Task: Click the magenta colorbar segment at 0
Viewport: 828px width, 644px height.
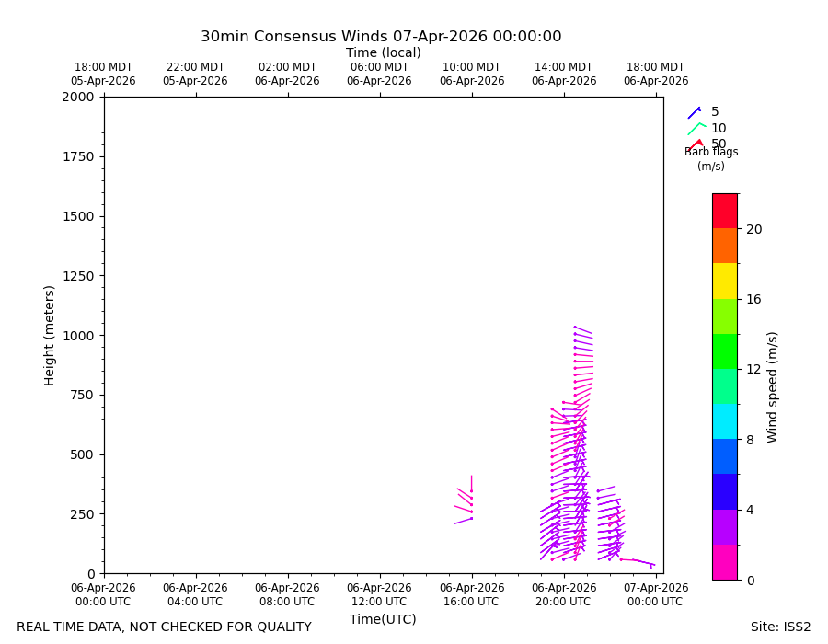Action: pos(725,562)
